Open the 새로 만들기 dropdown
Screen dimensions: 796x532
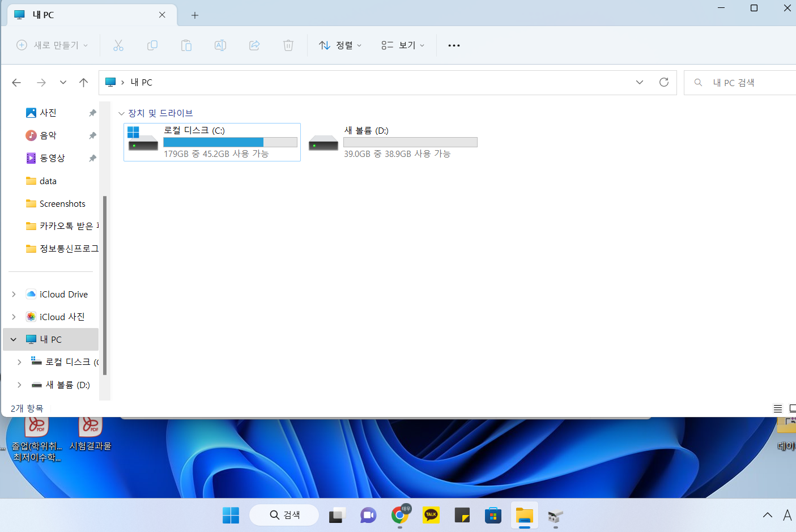tap(52, 45)
